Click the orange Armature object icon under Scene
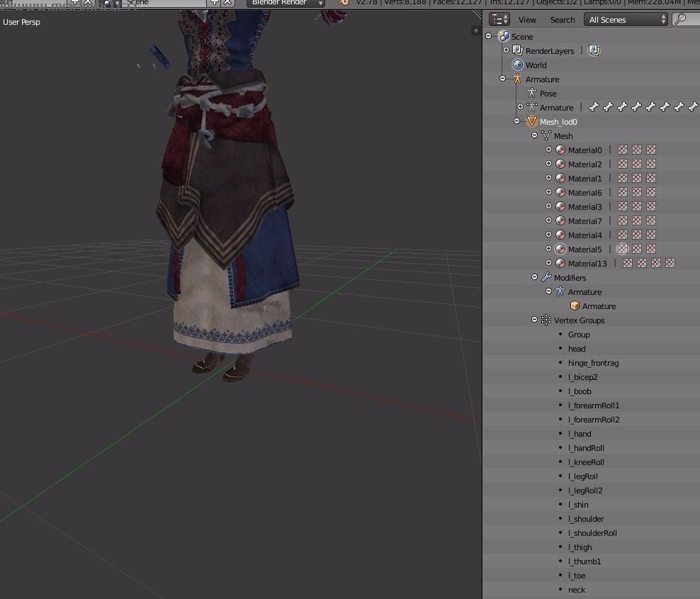 pos(517,79)
